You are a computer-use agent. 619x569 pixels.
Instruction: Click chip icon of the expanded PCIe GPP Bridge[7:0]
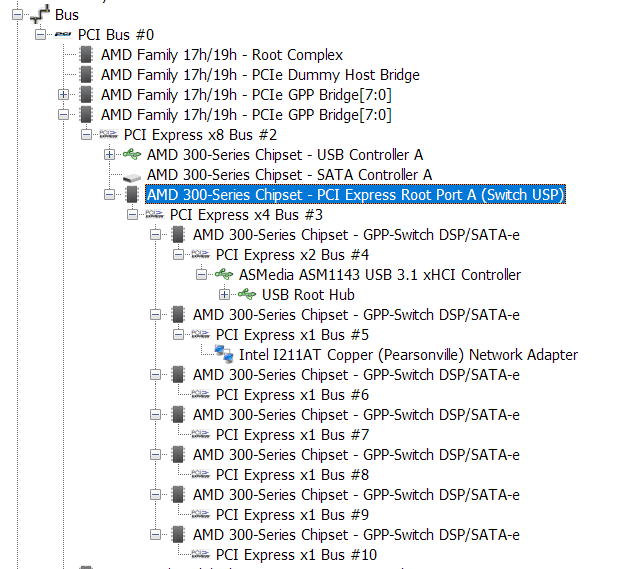click(x=86, y=115)
